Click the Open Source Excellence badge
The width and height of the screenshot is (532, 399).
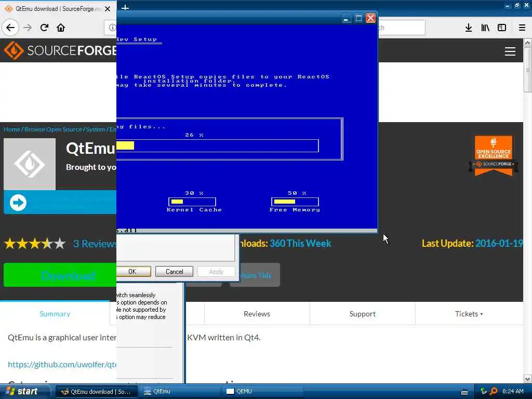click(494, 156)
